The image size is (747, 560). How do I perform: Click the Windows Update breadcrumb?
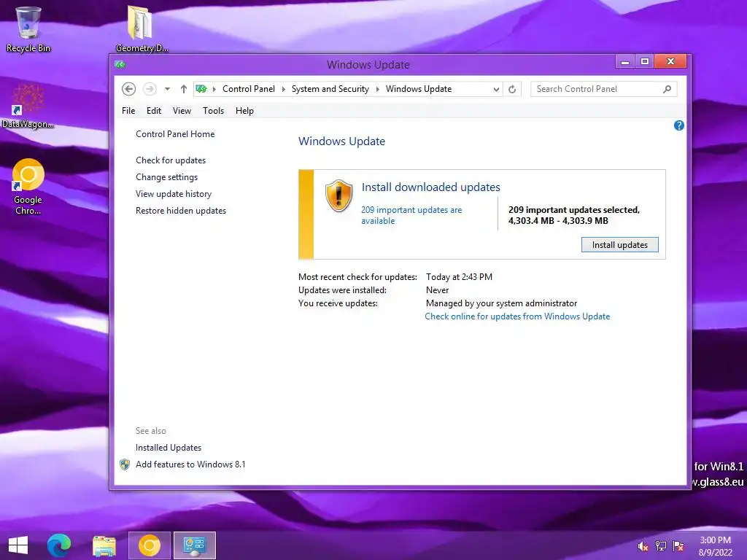tap(419, 89)
